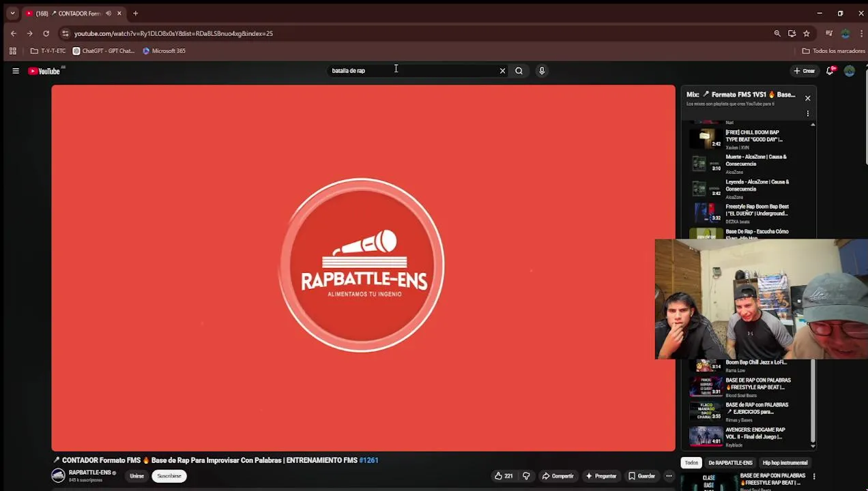Open the Chrome apps grid shortcut
868x491 pixels.
12,51
